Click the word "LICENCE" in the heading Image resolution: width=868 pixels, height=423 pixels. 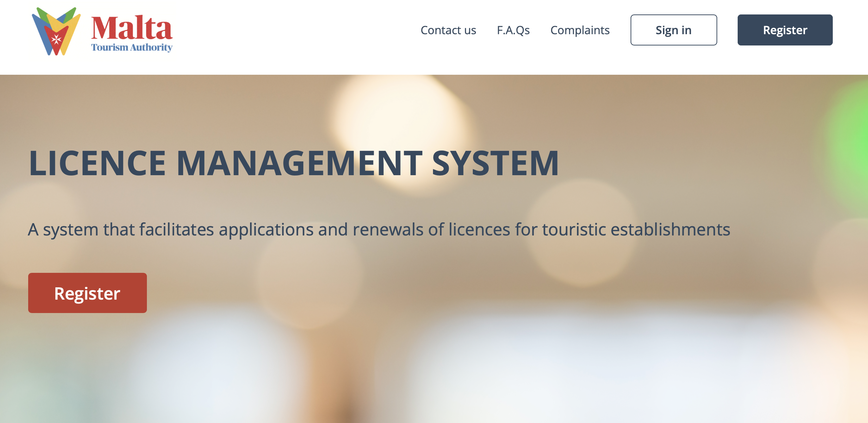pyautogui.click(x=97, y=163)
